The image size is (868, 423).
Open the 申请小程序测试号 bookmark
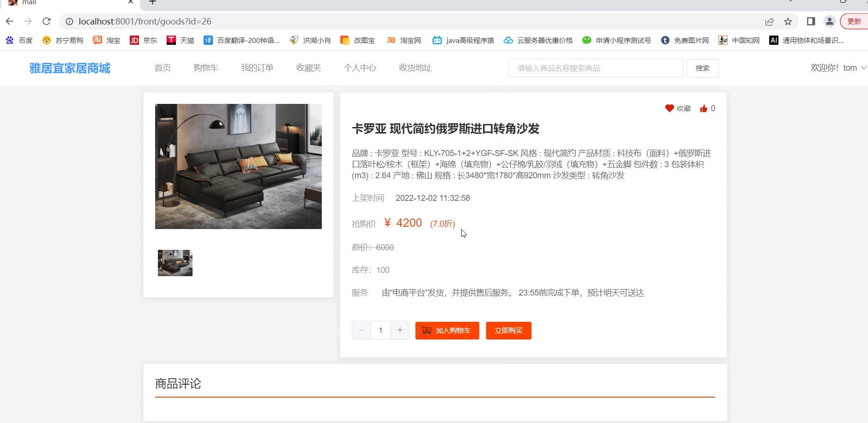[616, 40]
